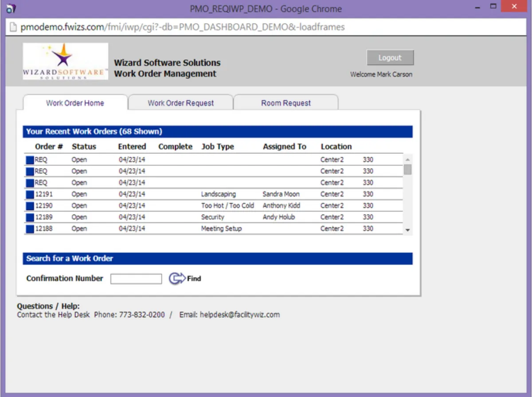The width and height of the screenshot is (532, 397).
Task: Click into the Confirmation Number field
Action: coord(136,279)
